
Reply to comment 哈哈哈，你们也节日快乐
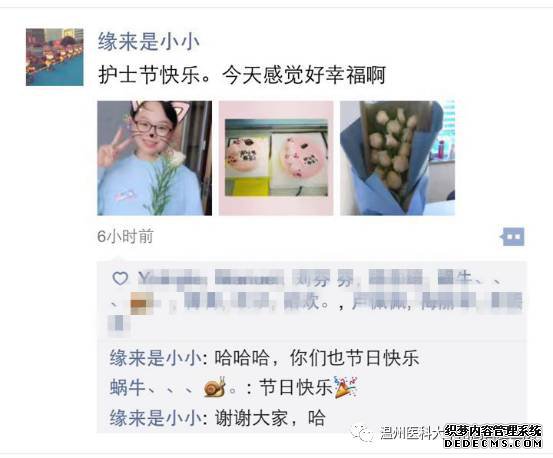[x=317, y=358]
